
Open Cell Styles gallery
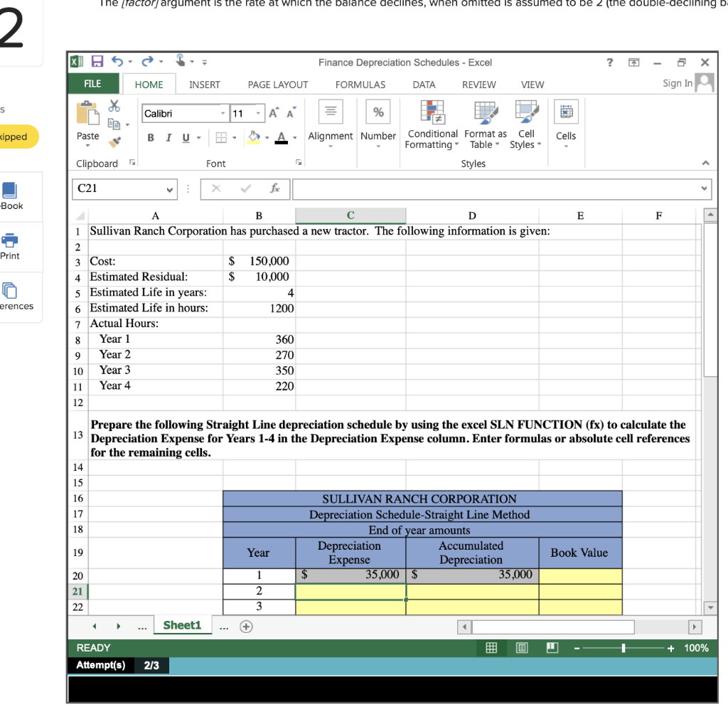[x=526, y=124]
